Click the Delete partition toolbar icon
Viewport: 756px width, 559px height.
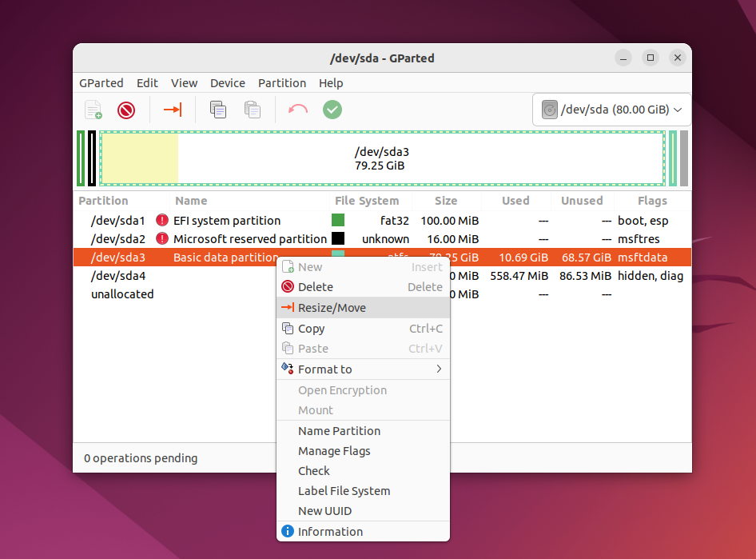tap(125, 110)
